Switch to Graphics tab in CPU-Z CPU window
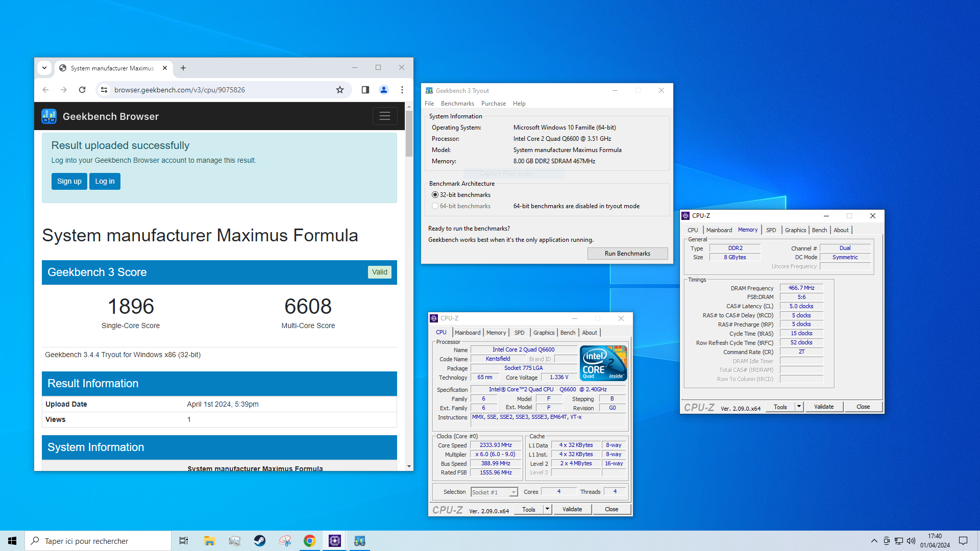This screenshot has width=980, height=551. (544, 333)
